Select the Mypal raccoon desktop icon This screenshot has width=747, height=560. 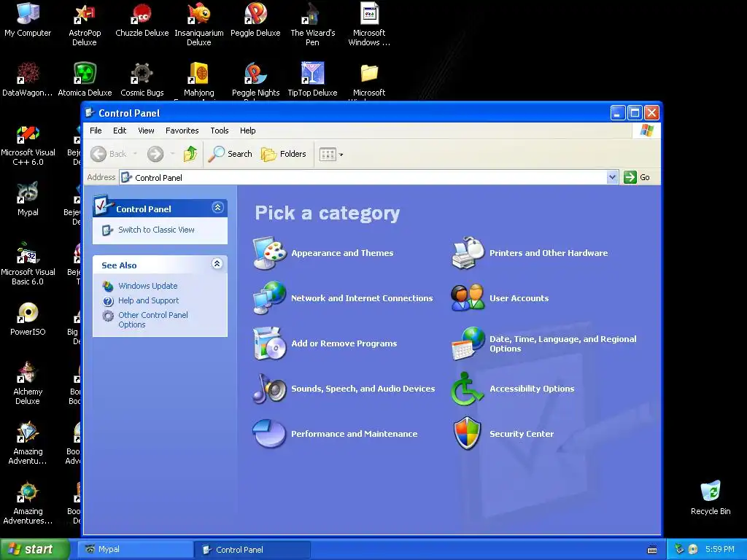28,199
